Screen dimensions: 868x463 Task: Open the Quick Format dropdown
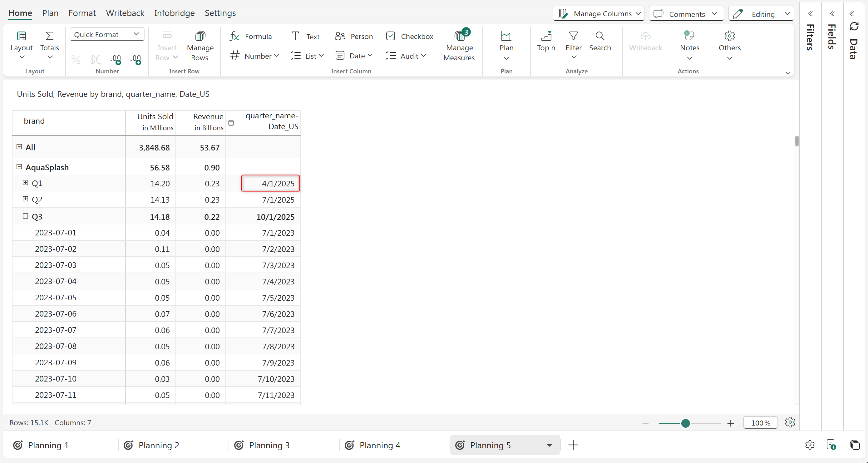pos(107,34)
